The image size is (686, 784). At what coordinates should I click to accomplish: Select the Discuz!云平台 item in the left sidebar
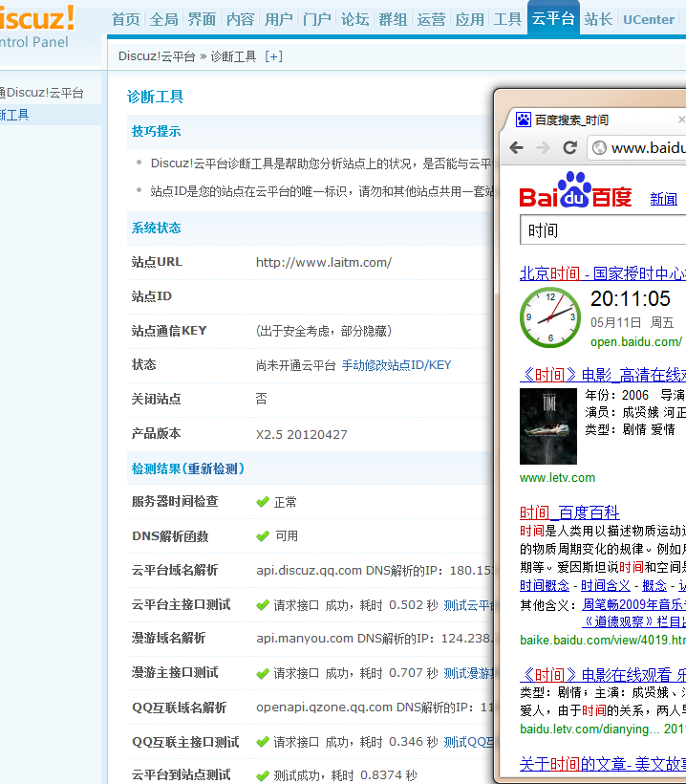point(42,93)
